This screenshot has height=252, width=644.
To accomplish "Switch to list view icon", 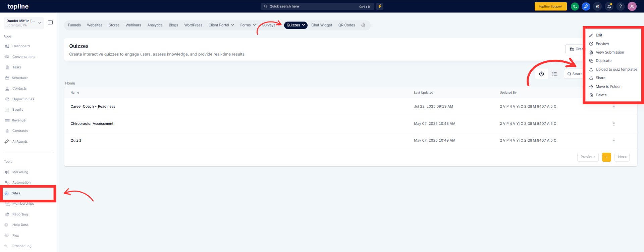I will pos(554,74).
